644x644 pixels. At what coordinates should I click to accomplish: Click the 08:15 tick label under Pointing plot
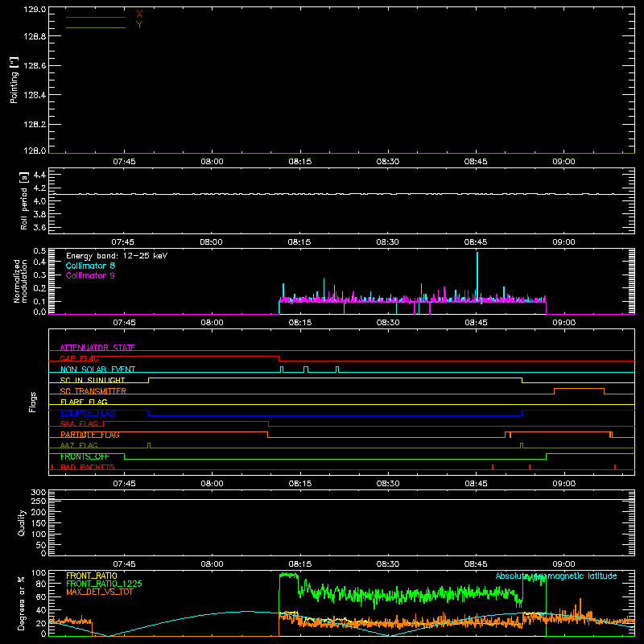[x=299, y=162]
